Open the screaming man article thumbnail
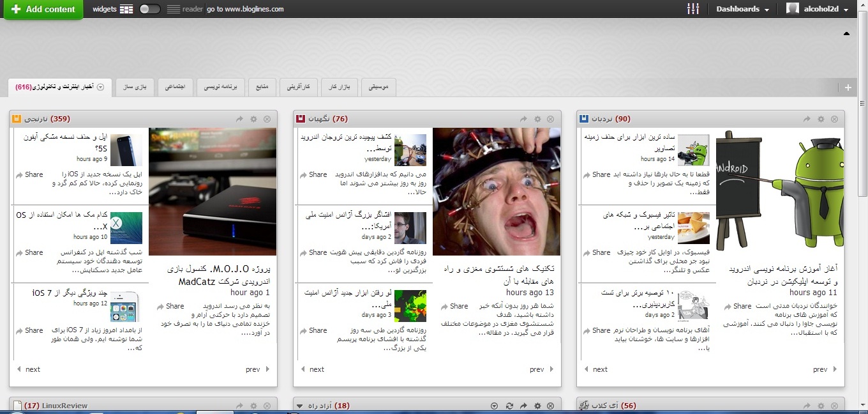The image size is (868, 414). pos(497,192)
